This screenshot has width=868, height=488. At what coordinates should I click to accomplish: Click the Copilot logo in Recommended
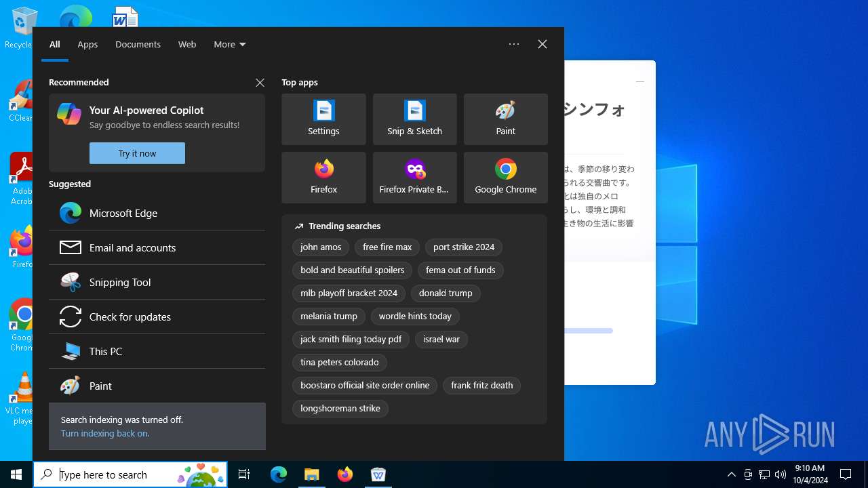pos(69,114)
